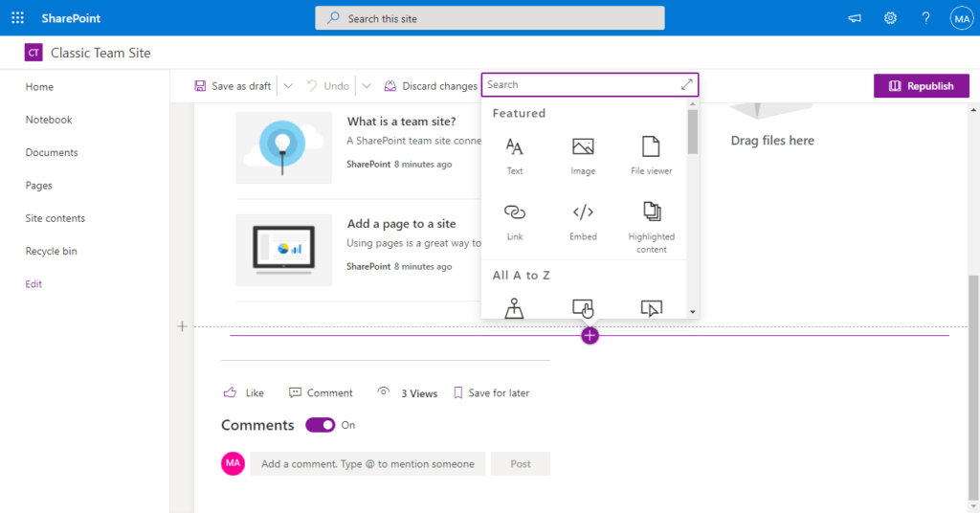Open the Undo dropdown arrow
The width and height of the screenshot is (980, 513).
367,85
